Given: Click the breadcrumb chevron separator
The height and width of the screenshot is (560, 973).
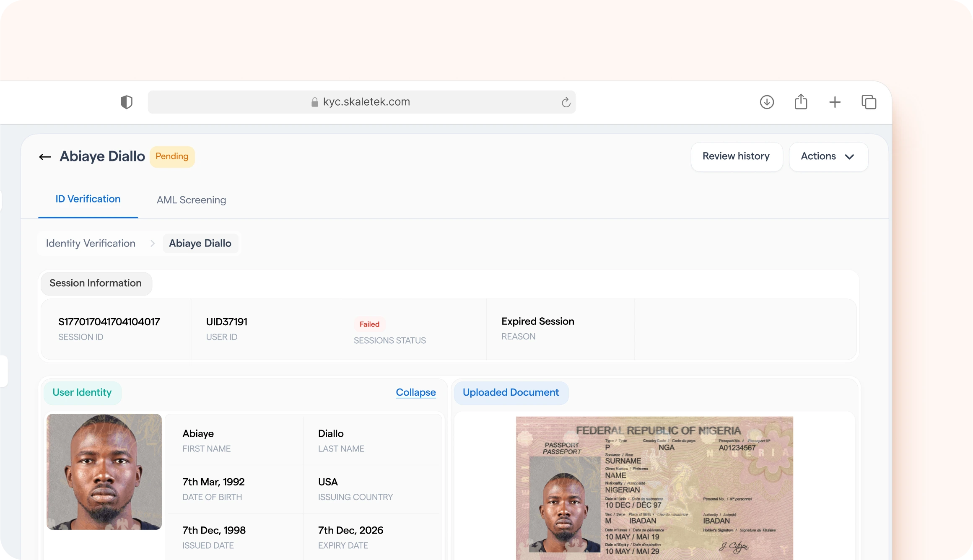Looking at the screenshot, I should (153, 244).
